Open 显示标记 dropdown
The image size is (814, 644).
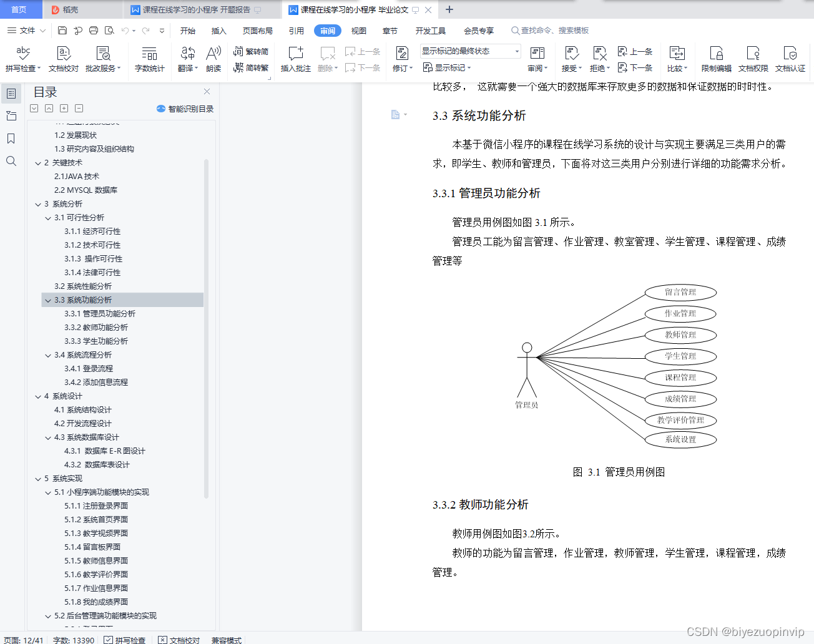[447, 67]
